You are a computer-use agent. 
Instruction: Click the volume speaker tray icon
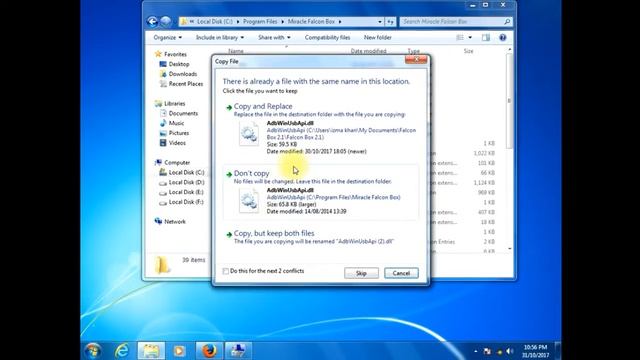(509, 351)
